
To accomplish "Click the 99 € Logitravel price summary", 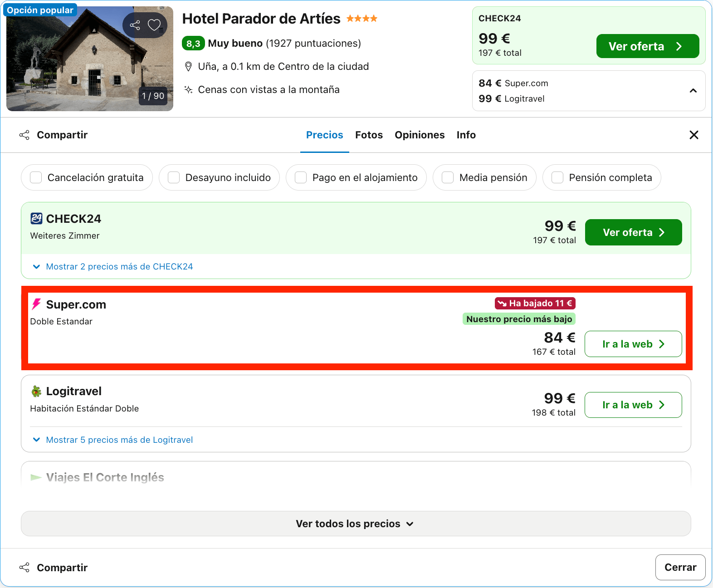I will click(512, 98).
